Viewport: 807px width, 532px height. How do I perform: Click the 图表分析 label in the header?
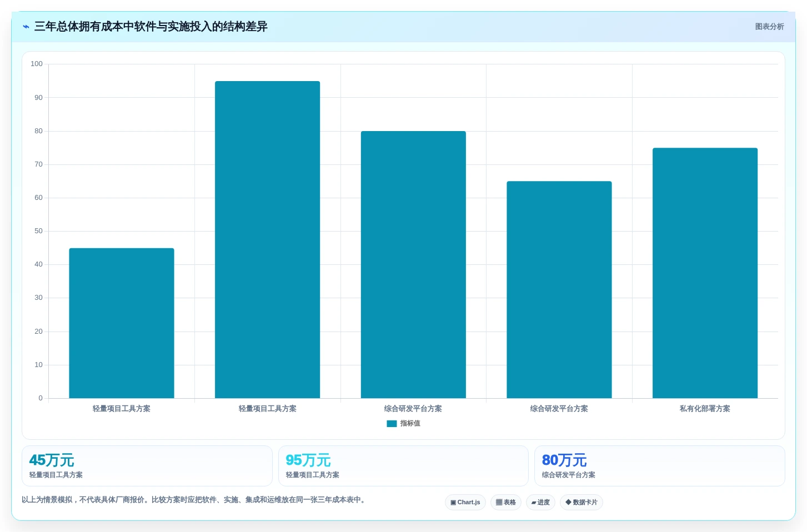[x=769, y=27]
